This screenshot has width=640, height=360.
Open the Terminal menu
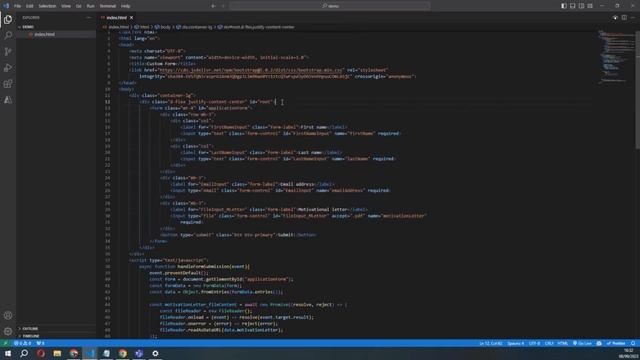pos(108,6)
